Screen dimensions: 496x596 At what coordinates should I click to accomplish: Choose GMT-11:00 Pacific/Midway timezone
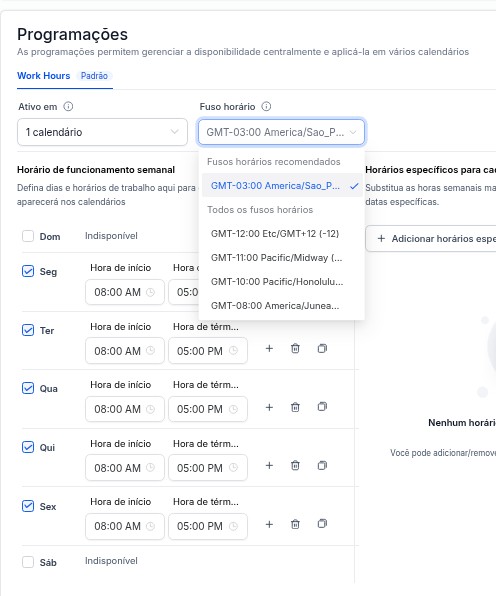(x=282, y=258)
